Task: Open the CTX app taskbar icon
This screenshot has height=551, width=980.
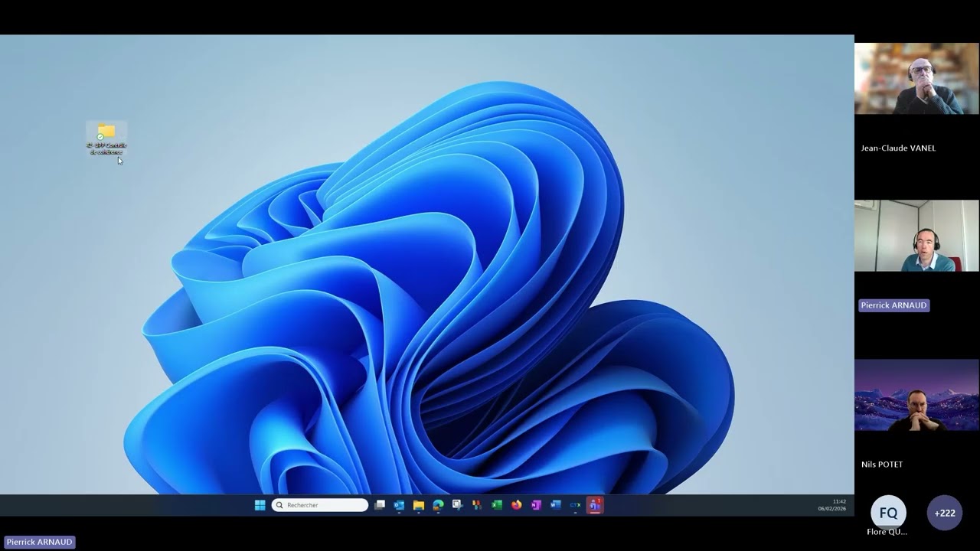Action: coord(575,505)
